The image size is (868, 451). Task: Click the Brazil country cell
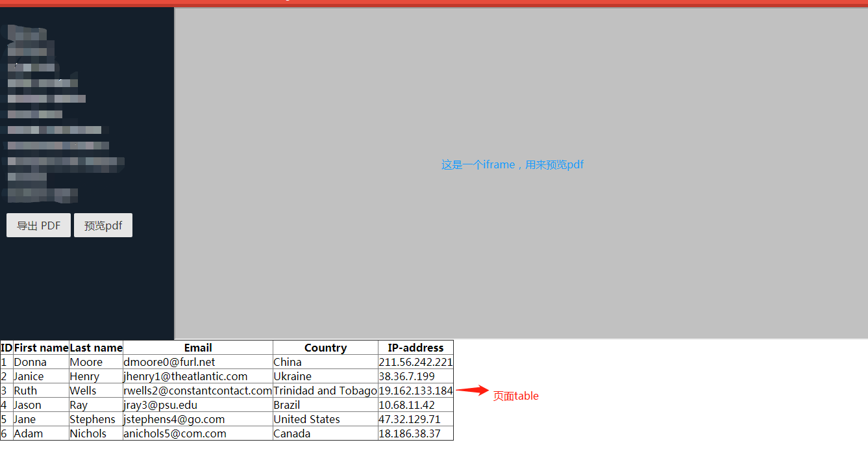pyautogui.click(x=325, y=405)
